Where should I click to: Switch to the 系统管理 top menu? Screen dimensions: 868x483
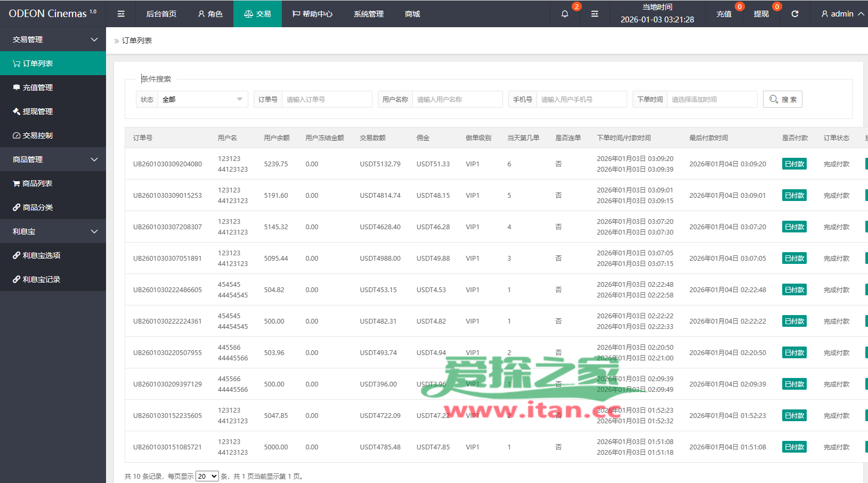tap(368, 14)
